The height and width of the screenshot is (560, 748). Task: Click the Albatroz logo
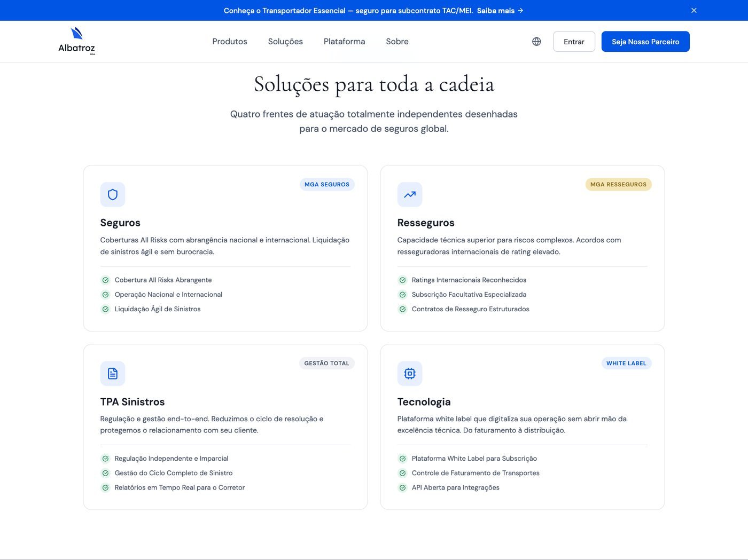77,41
